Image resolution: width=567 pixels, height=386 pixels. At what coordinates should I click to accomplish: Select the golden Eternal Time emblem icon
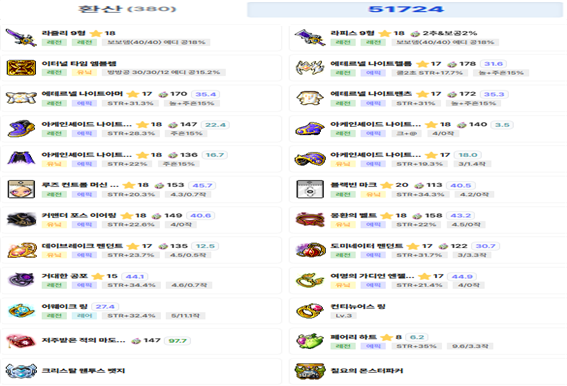click(x=21, y=68)
